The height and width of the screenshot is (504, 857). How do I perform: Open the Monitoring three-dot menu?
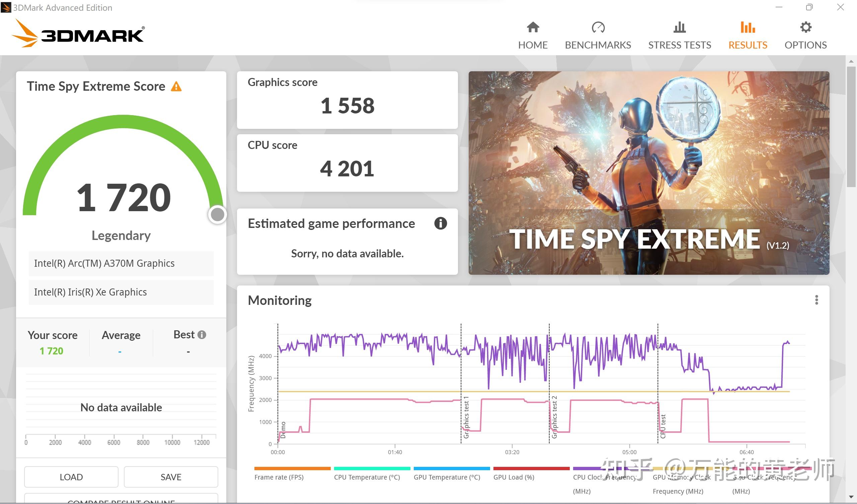pyautogui.click(x=816, y=300)
